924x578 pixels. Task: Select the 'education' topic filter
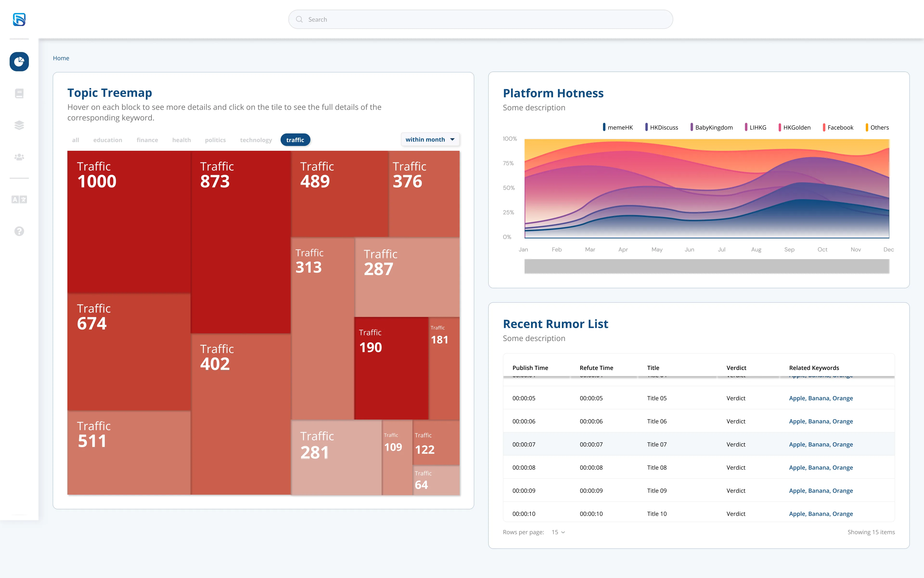(x=108, y=140)
